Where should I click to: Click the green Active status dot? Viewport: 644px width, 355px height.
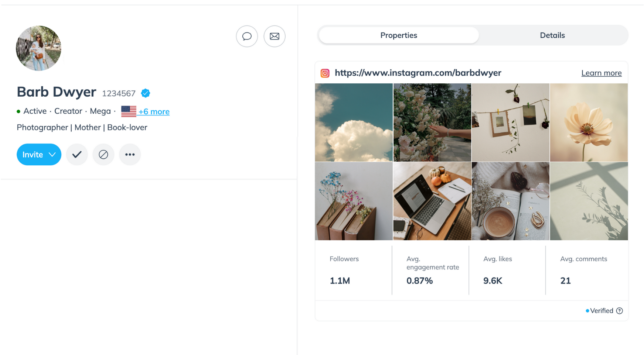18,111
